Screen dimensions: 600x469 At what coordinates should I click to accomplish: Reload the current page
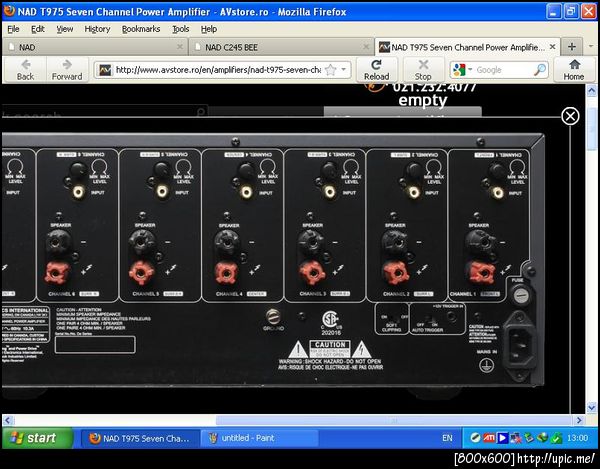click(x=376, y=70)
